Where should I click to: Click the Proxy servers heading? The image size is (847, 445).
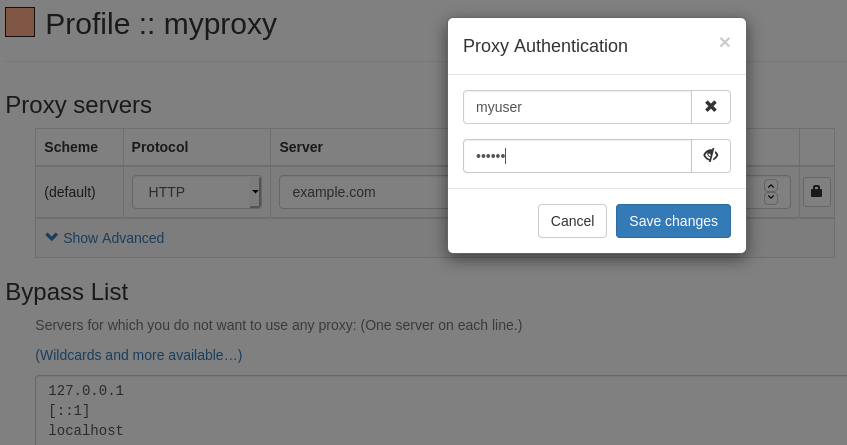tap(78, 105)
